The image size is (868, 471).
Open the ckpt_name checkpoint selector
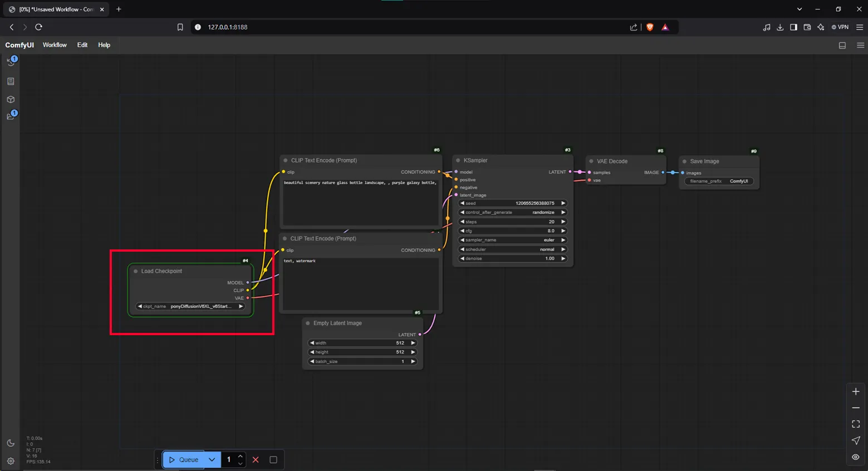(x=190, y=306)
